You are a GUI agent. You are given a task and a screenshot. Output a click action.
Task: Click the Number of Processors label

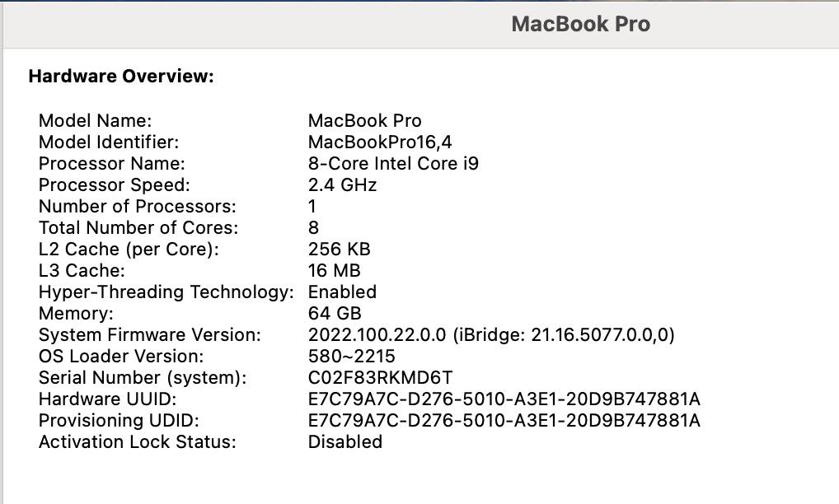click(x=137, y=207)
